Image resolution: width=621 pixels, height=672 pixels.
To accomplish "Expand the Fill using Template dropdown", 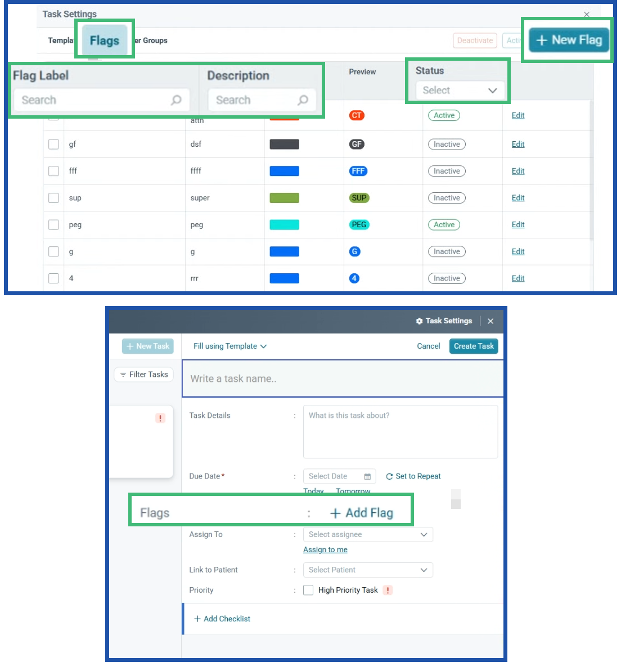I will (x=229, y=346).
